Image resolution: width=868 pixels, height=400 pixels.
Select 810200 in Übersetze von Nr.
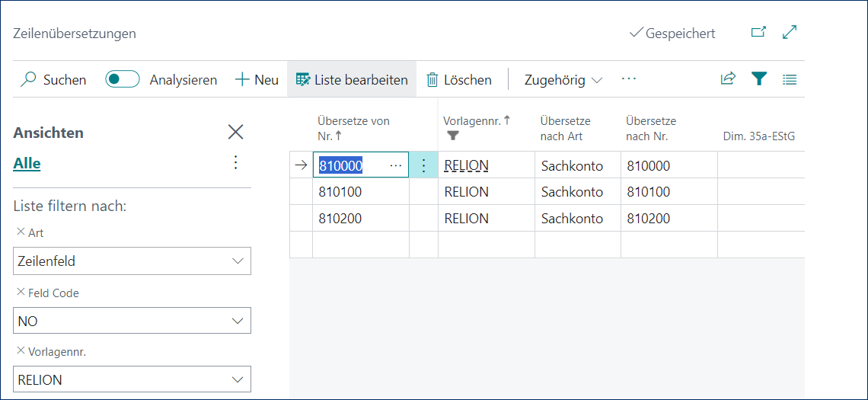click(340, 218)
